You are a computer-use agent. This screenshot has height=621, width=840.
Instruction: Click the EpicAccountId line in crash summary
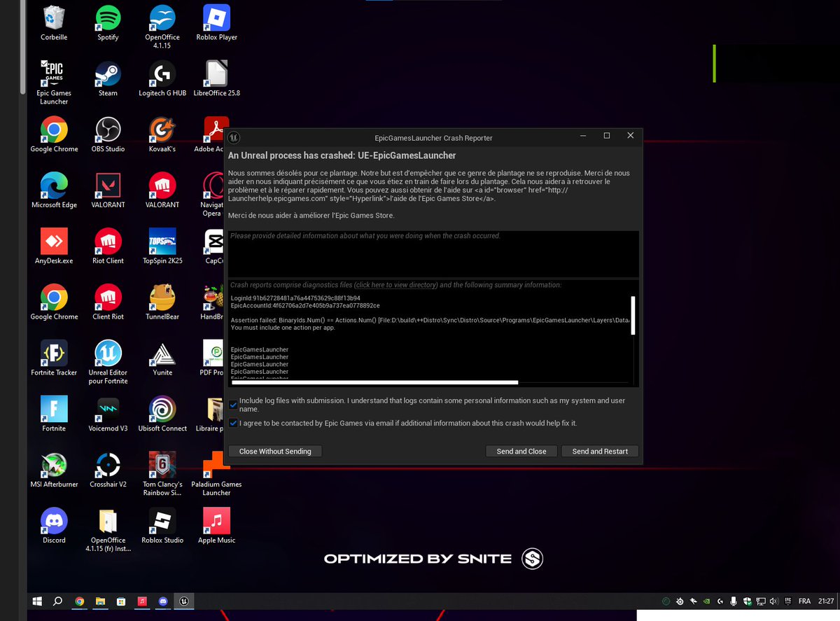click(x=305, y=306)
